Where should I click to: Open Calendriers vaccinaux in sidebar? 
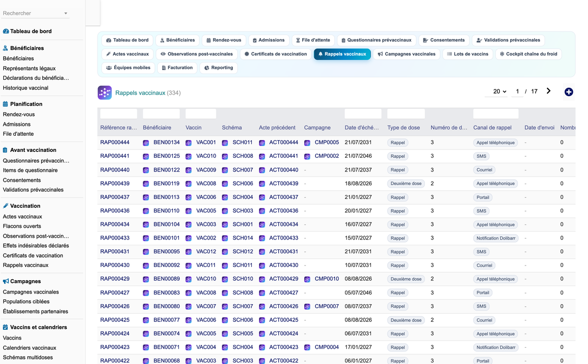(29, 348)
